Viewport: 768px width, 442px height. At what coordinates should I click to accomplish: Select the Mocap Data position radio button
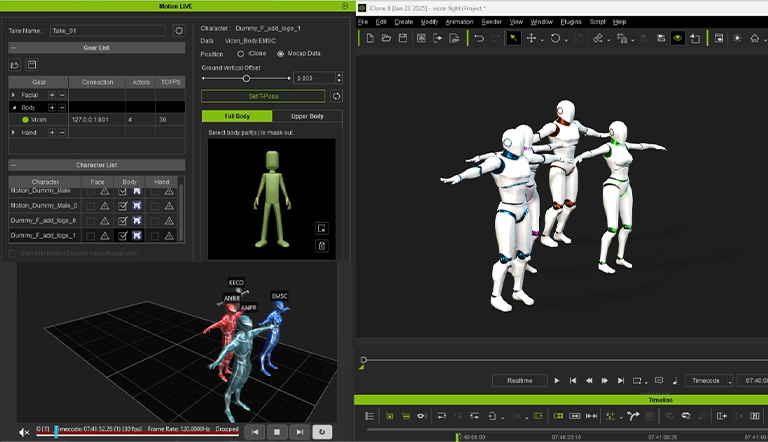tap(280, 53)
